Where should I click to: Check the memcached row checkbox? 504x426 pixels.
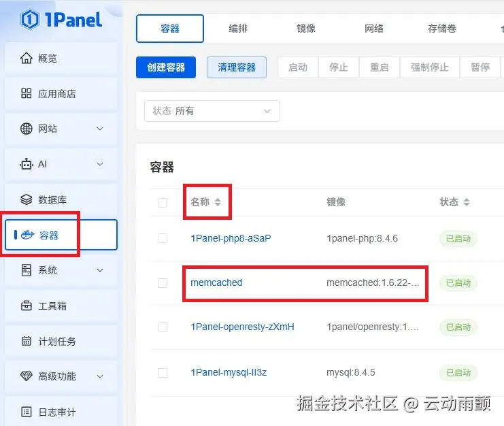163,283
